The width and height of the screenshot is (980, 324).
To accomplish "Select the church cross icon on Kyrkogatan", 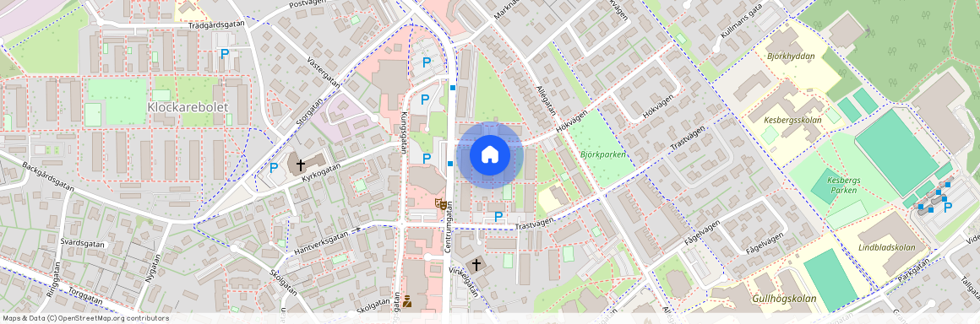I will [x=300, y=165].
